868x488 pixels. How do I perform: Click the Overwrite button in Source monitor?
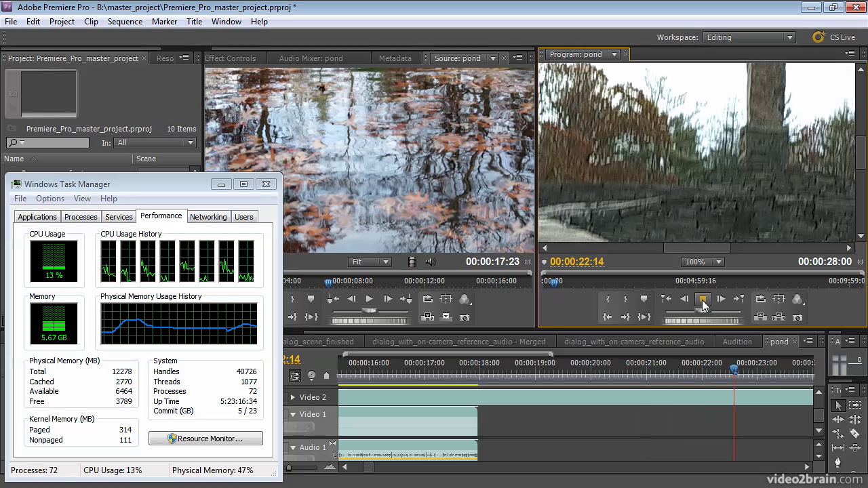pos(446,317)
